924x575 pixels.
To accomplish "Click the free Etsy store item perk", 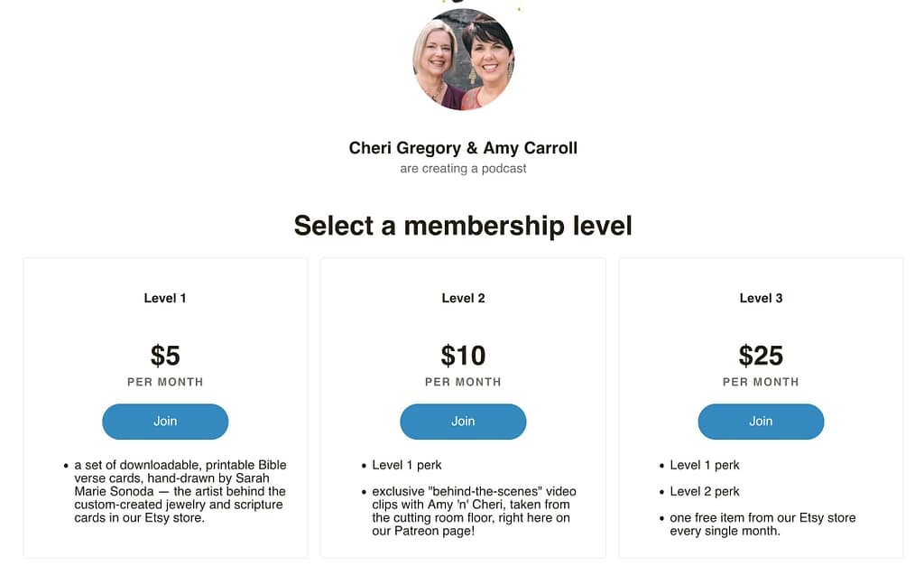I will click(x=762, y=524).
